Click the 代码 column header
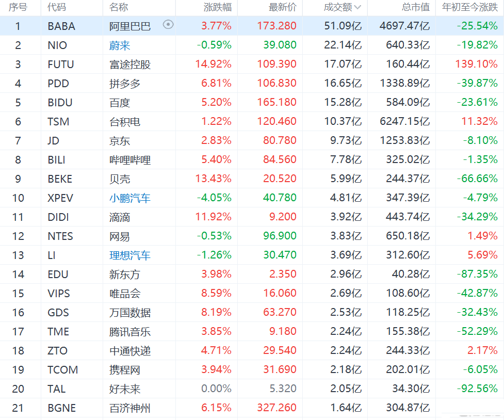Image resolution: width=504 pixels, height=420 pixels. click(57, 7)
